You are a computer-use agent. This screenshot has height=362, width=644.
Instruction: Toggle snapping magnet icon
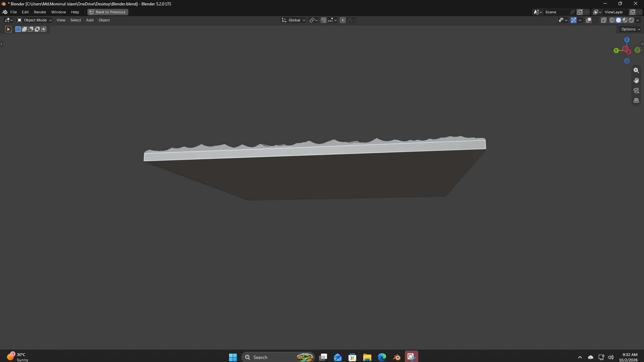coord(323,20)
